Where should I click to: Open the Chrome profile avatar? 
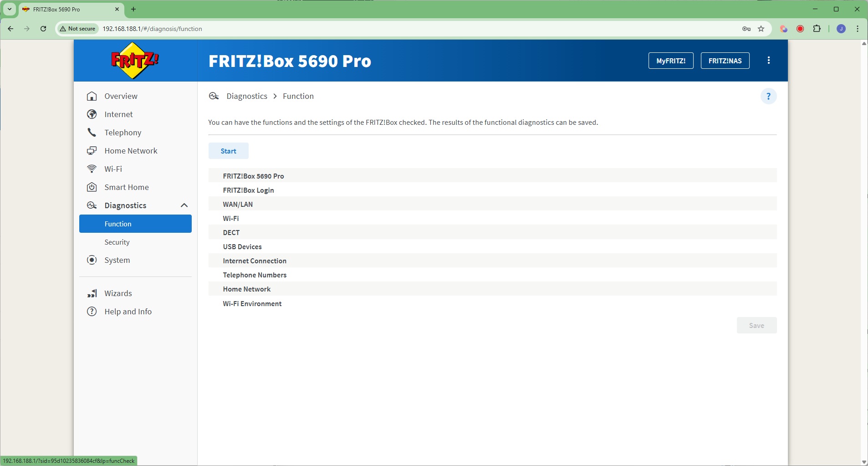tap(841, 29)
